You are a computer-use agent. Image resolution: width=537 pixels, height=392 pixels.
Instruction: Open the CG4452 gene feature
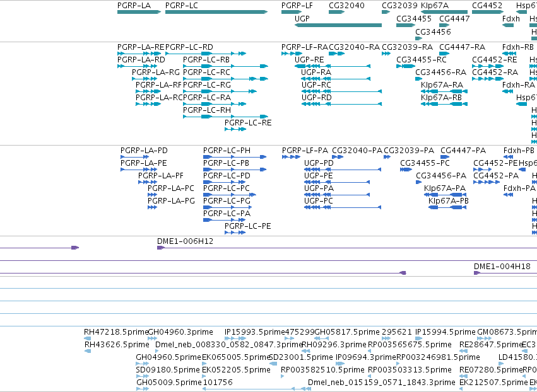488,12
